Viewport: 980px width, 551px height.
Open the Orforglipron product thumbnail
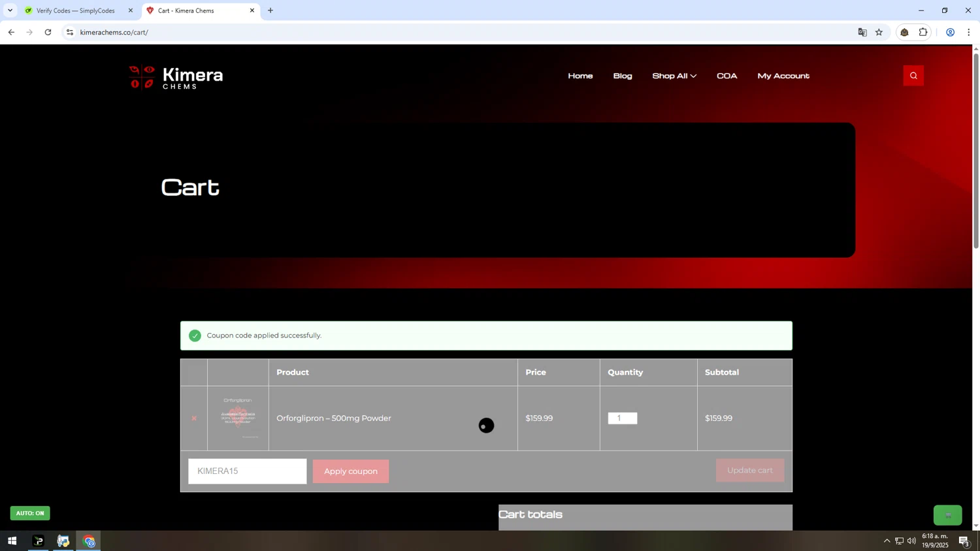point(238,418)
